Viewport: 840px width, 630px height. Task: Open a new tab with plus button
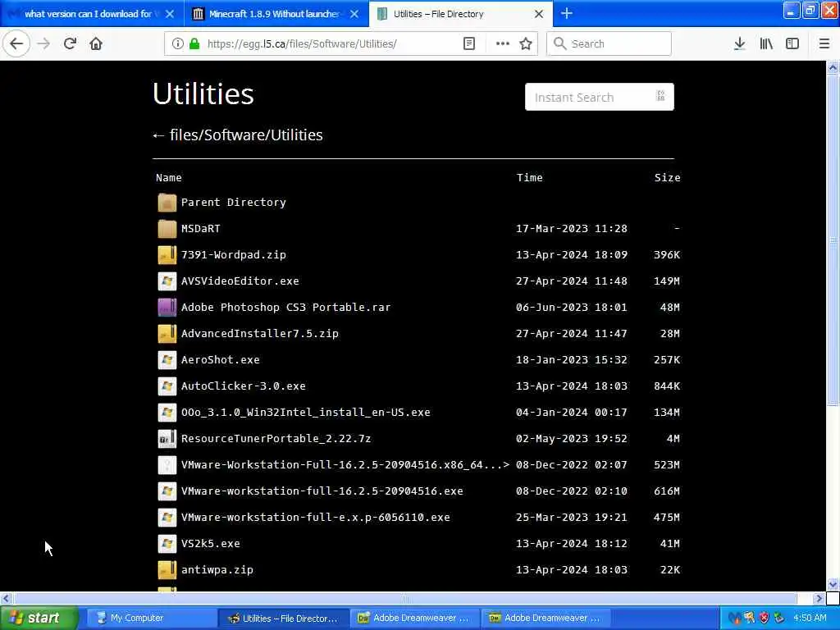click(x=566, y=13)
